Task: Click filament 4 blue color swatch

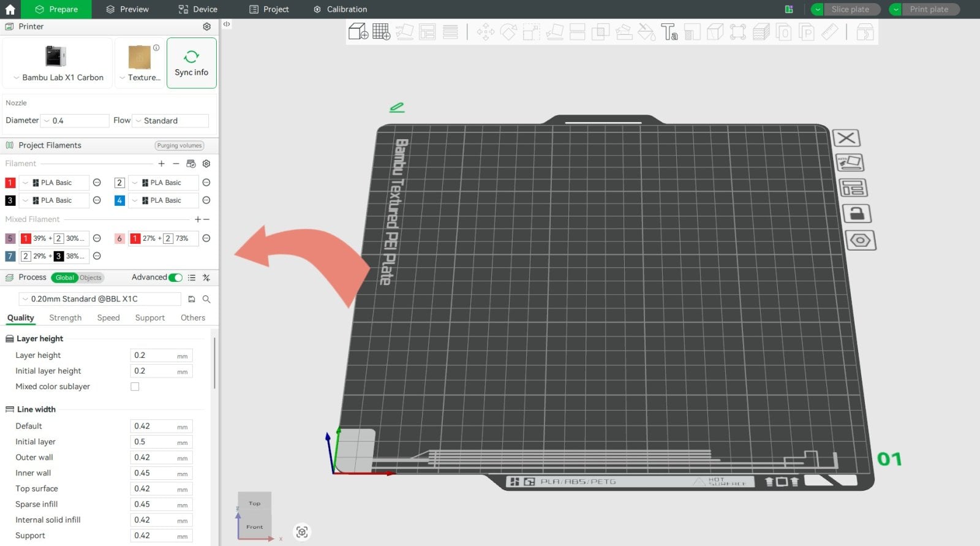Action: pyautogui.click(x=119, y=200)
